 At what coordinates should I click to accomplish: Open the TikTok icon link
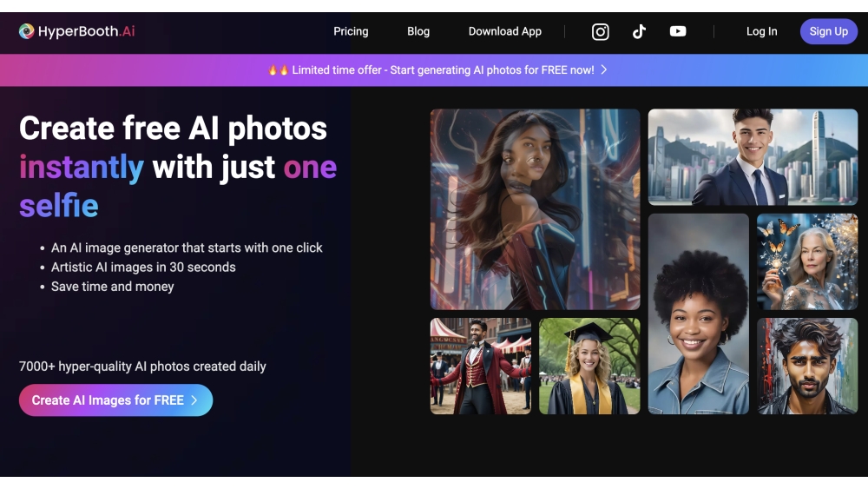click(639, 32)
